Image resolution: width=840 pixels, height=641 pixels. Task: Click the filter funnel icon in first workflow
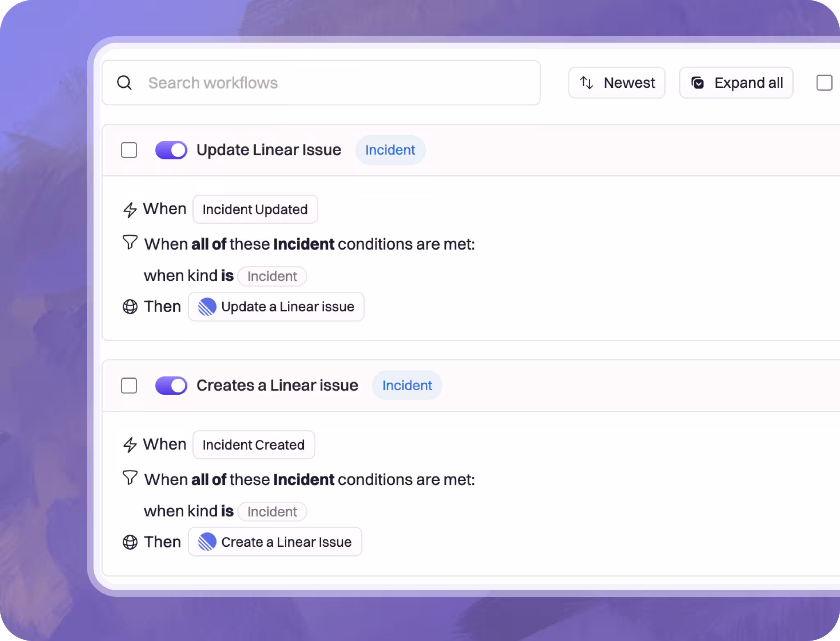click(130, 242)
